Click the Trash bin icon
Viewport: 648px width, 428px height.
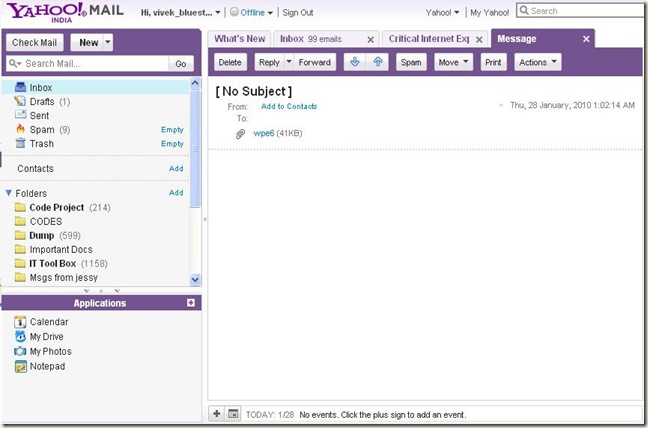click(20, 143)
